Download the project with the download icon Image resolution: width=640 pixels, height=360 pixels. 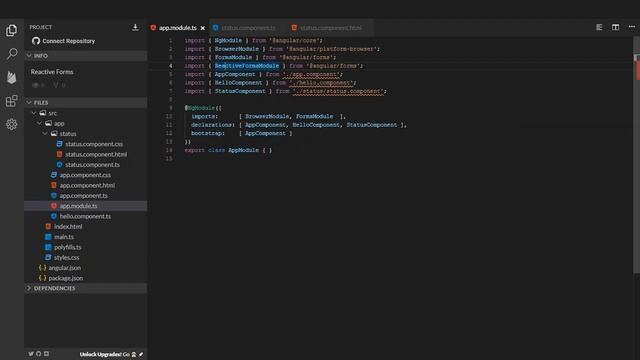click(135, 27)
